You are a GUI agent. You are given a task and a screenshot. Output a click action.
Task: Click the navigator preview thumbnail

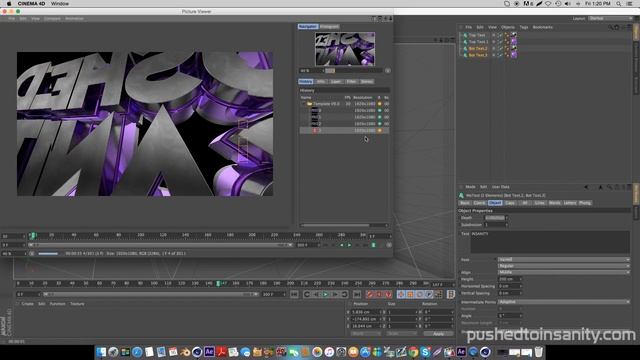coord(345,49)
